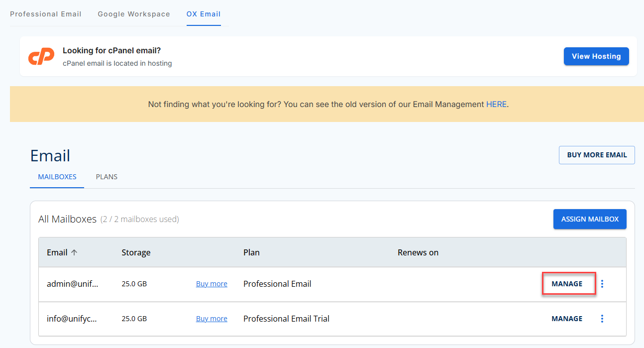Click the cPanel logo icon
Image resolution: width=644 pixels, height=348 pixels.
(41, 57)
